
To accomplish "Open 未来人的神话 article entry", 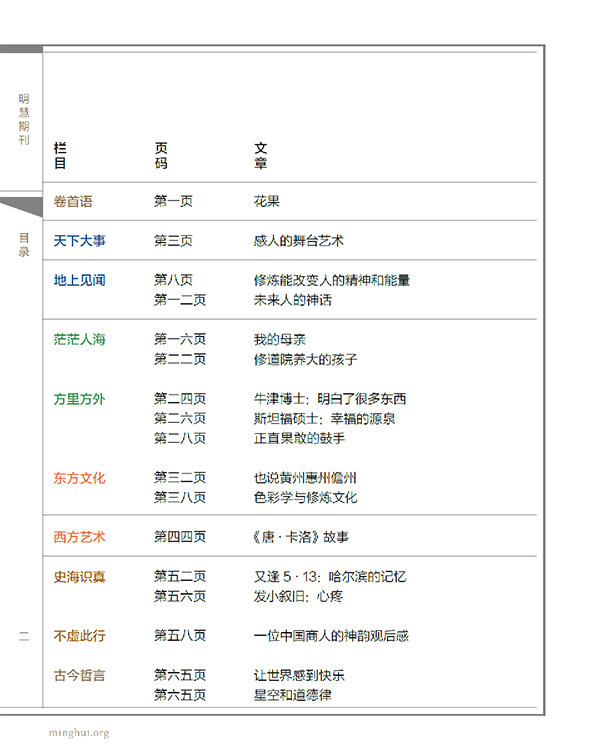I will [x=292, y=300].
